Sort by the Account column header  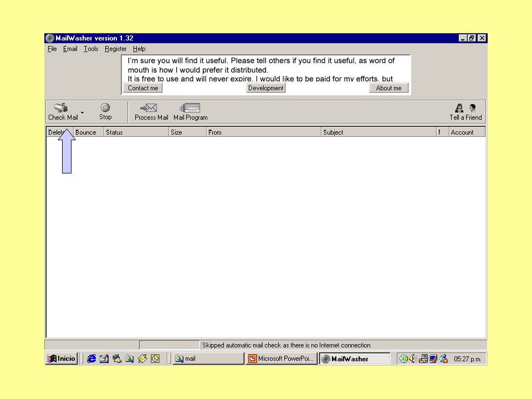click(467, 132)
